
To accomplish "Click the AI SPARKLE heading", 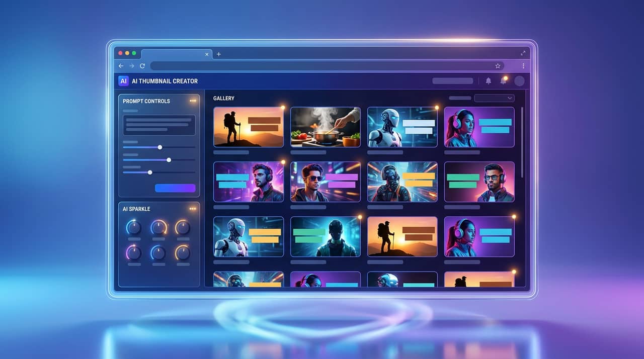I will (x=136, y=209).
